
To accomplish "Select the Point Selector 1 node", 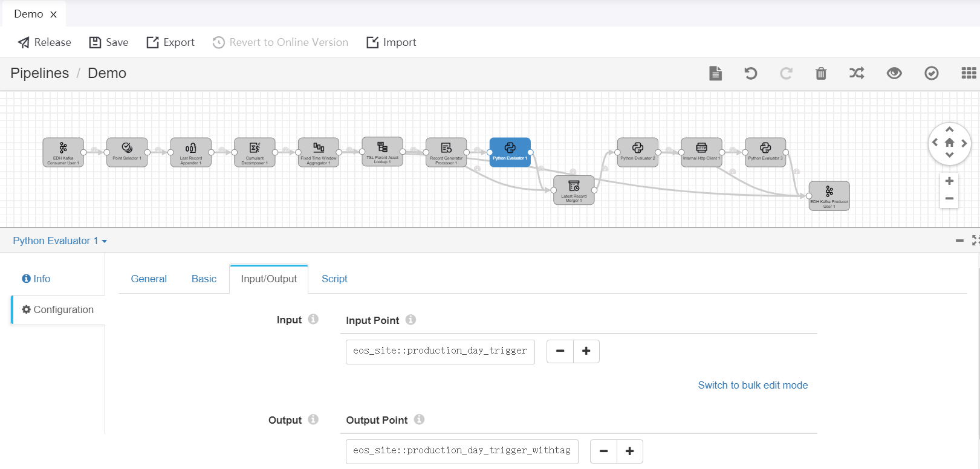I will click(x=127, y=152).
